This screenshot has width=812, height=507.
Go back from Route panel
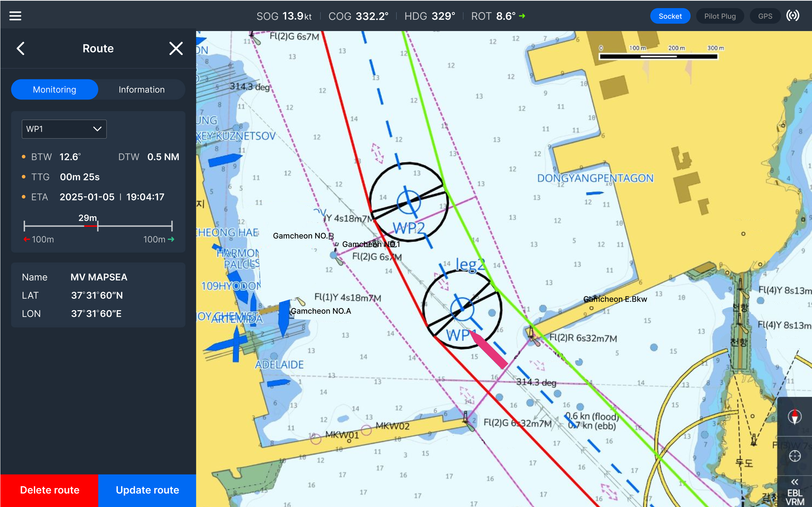coord(21,48)
